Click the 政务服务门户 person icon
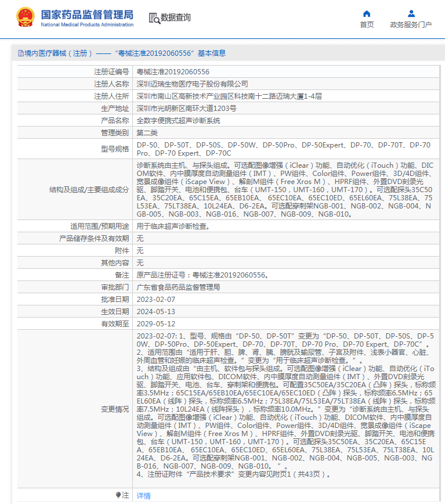The width and height of the screenshot is (445, 504). [x=411, y=13]
